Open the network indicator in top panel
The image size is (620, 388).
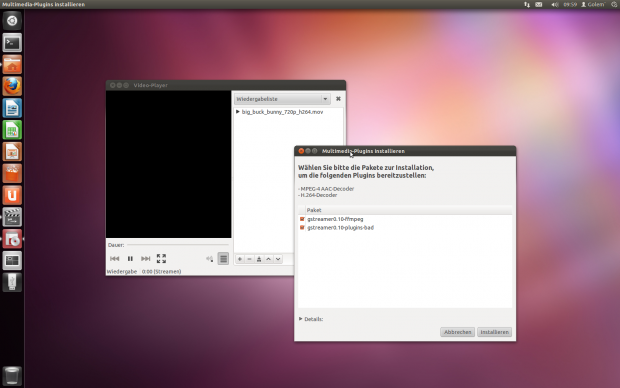pos(527,4)
